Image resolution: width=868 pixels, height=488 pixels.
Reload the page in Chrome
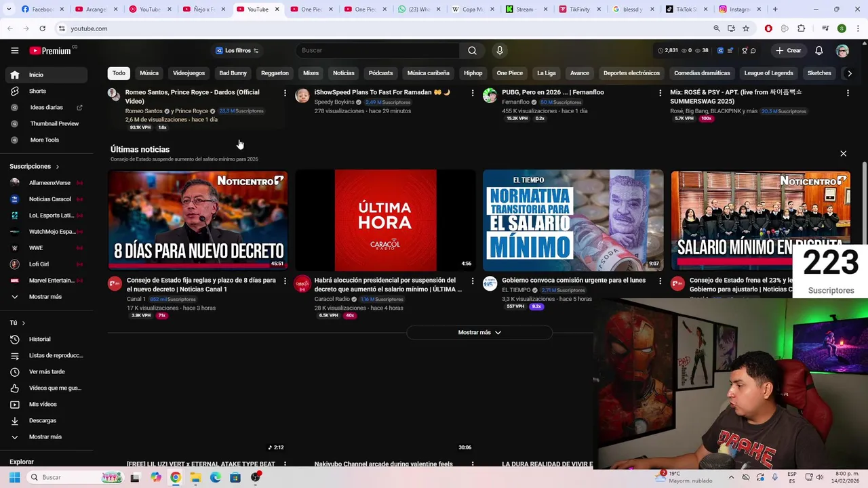point(42,28)
